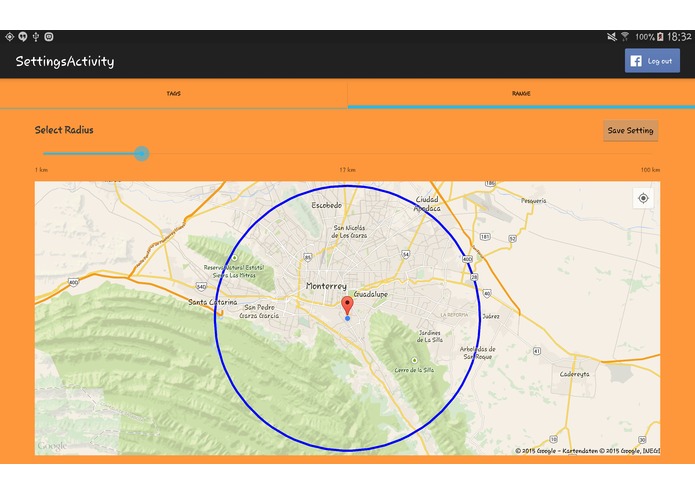Screen dimensions: 695x494
Task: Click San Nicolás de Los Garza label
Action: [349, 232]
